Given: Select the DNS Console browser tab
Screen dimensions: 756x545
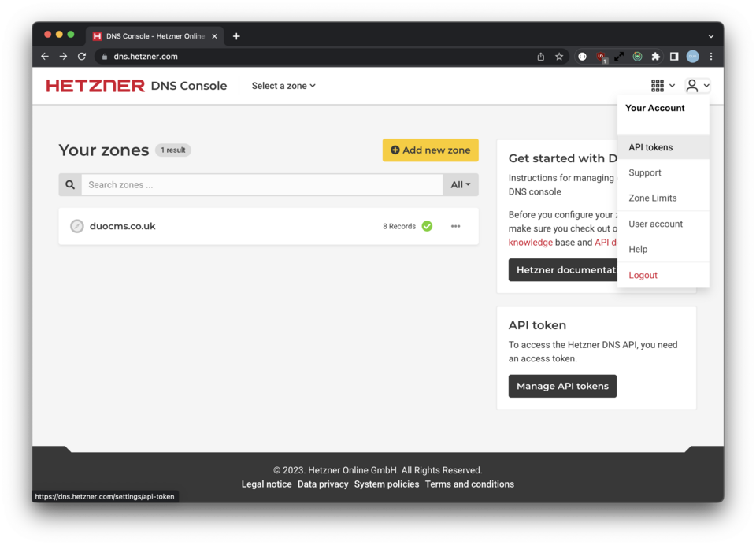Looking at the screenshot, I should [x=155, y=36].
